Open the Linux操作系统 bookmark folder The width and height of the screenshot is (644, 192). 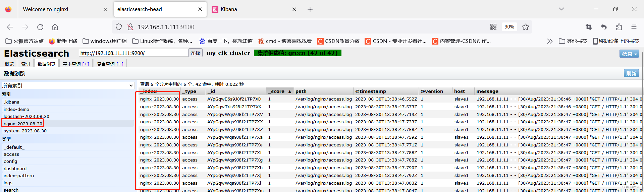162,41
